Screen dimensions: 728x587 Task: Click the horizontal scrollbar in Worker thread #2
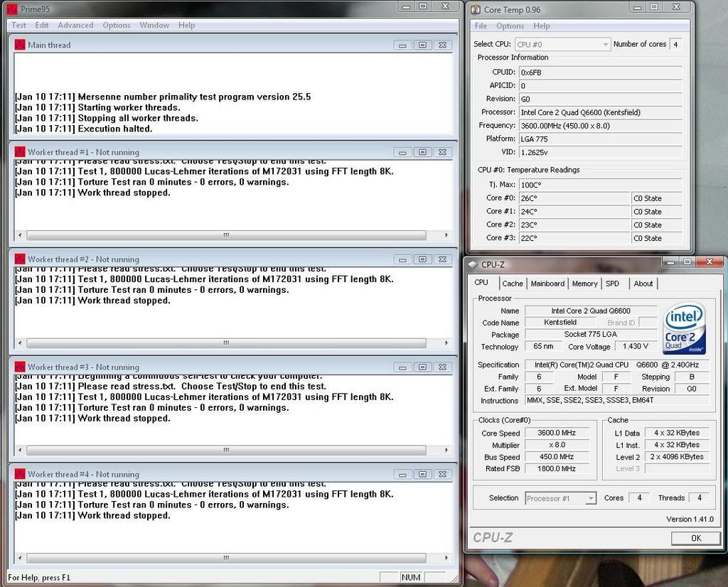[226, 343]
